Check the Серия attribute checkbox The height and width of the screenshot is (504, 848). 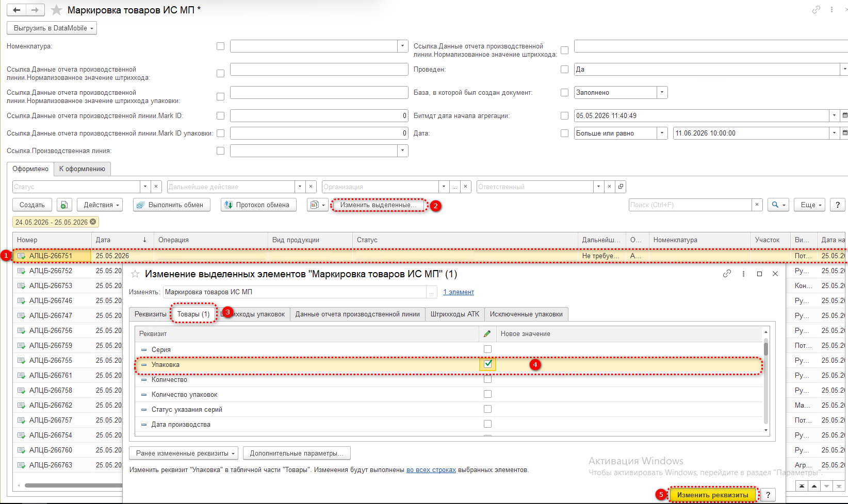pos(487,349)
